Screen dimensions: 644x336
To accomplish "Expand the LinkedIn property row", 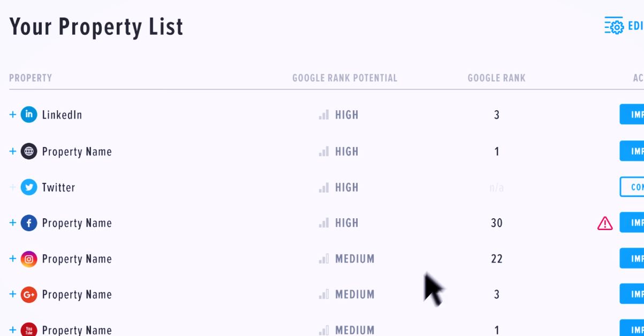I will coord(12,114).
